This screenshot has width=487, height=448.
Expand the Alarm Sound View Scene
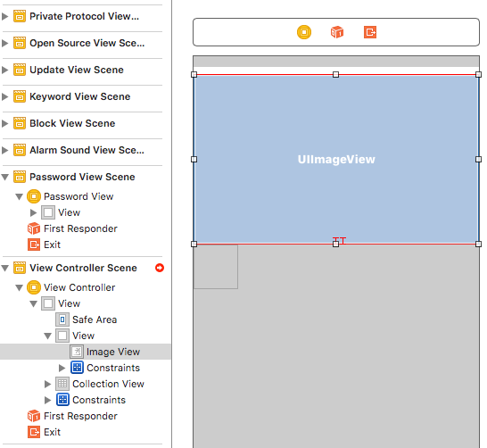coord(4,150)
